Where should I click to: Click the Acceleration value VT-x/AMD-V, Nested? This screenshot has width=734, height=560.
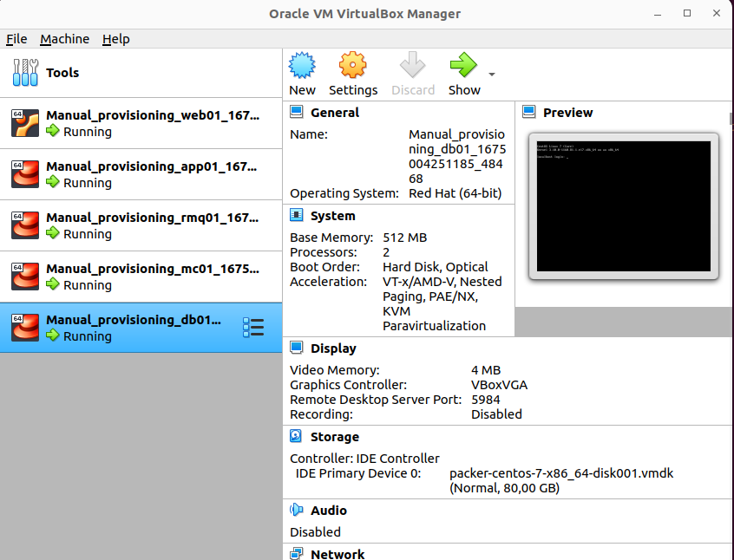click(442, 282)
